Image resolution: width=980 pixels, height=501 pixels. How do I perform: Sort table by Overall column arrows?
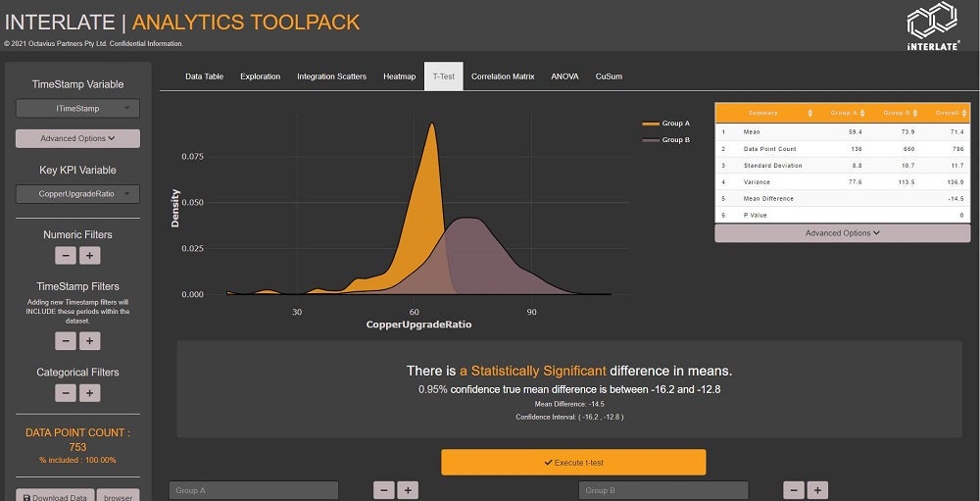pos(966,113)
